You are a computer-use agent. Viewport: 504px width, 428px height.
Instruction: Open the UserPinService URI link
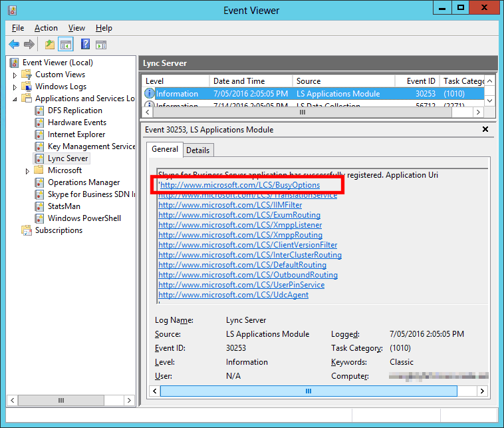click(241, 285)
